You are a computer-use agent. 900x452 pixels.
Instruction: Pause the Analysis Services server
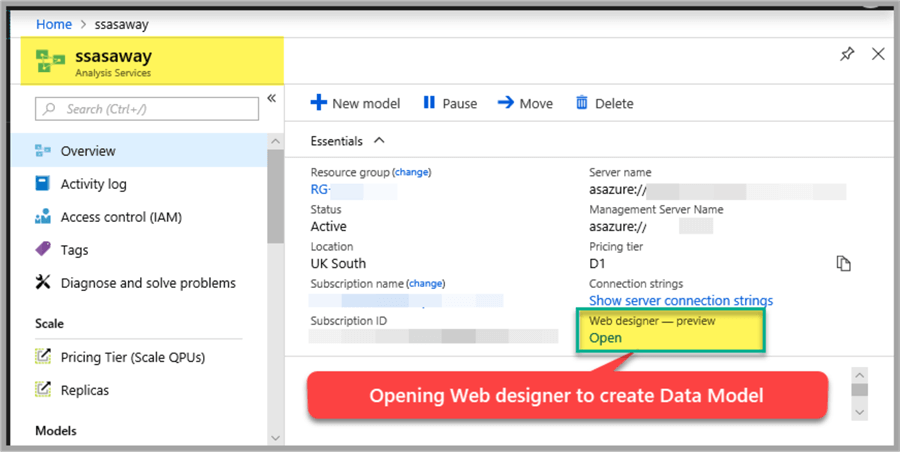click(x=450, y=103)
